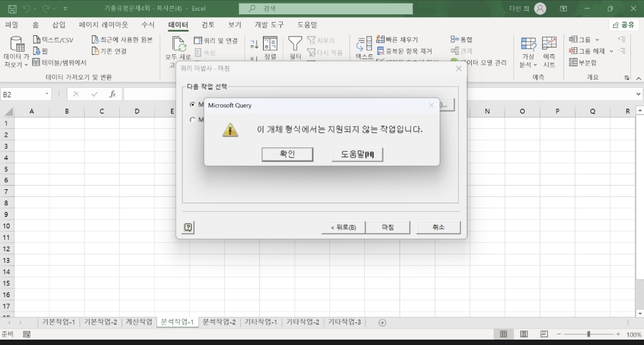The width and height of the screenshot is (644, 345).
Task: Switch to page layout view icon
Action: coord(524,334)
